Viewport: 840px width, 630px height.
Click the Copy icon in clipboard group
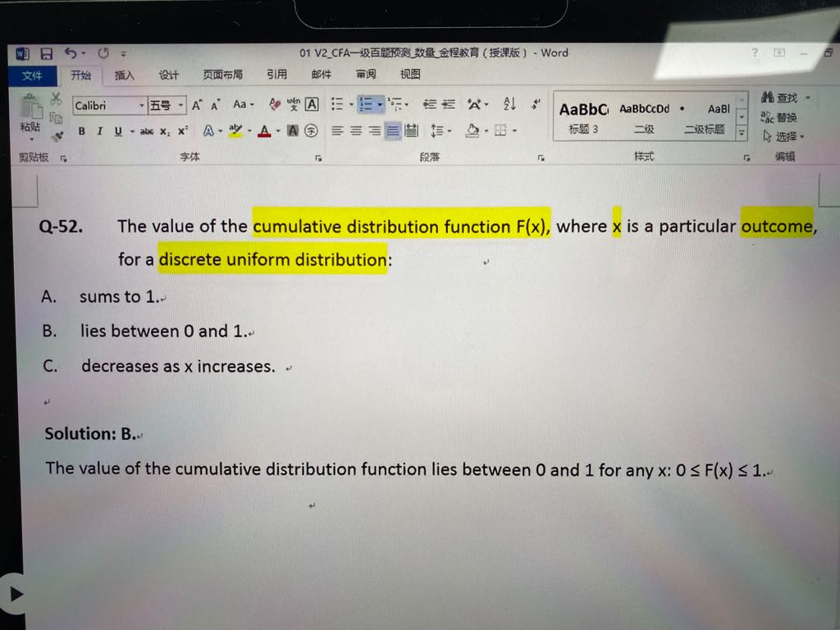click(57, 117)
